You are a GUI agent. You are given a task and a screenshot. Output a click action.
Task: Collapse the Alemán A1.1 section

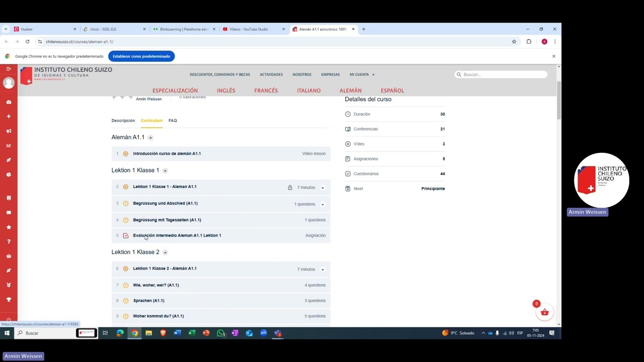coord(150,138)
